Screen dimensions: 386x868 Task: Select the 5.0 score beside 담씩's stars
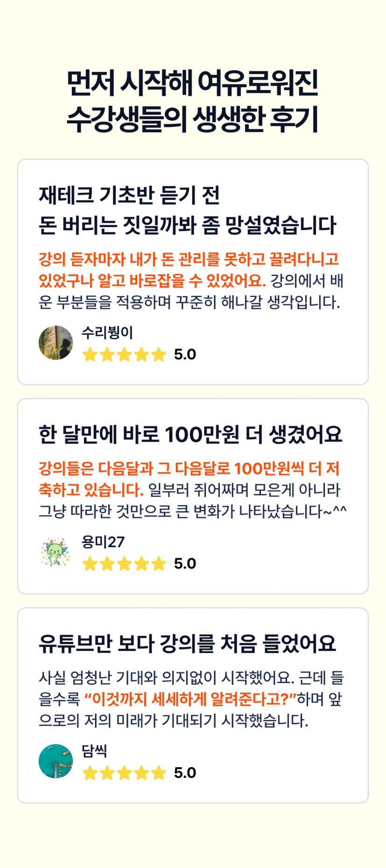click(x=185, y=773)
